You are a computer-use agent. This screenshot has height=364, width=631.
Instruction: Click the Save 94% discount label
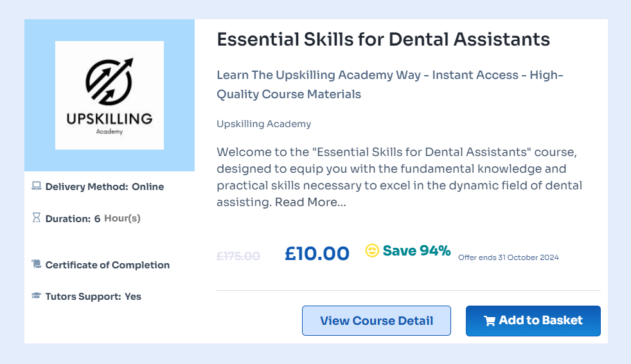416,250
